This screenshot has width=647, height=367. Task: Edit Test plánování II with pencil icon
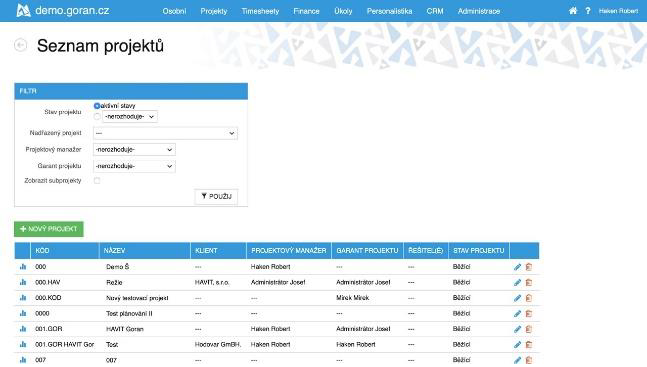[517, 314]
